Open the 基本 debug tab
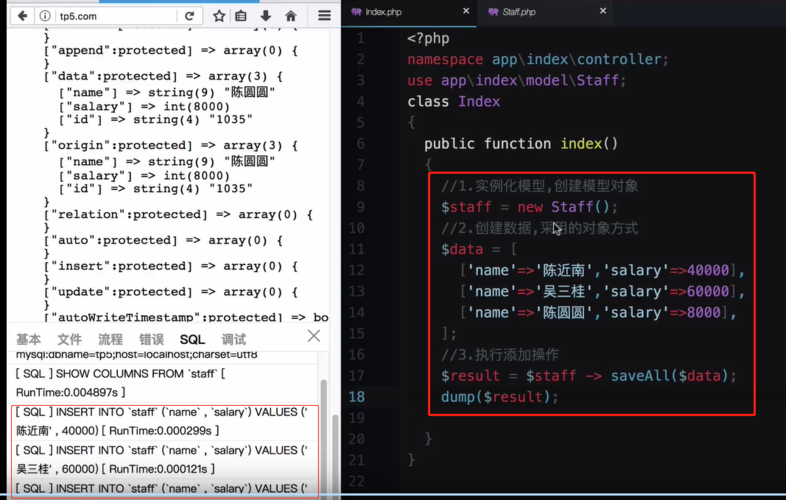The image size is (786, 500). tap(29, 340)
